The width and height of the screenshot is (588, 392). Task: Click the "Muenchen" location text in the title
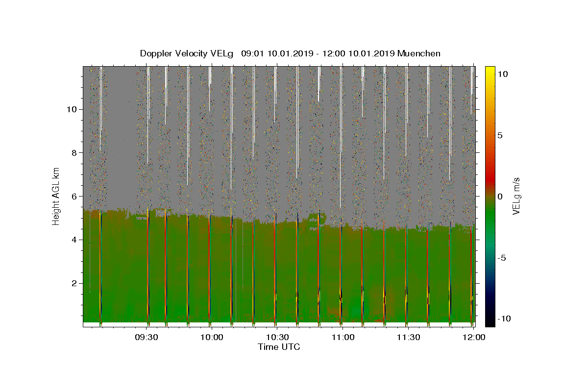pos(419,54)
